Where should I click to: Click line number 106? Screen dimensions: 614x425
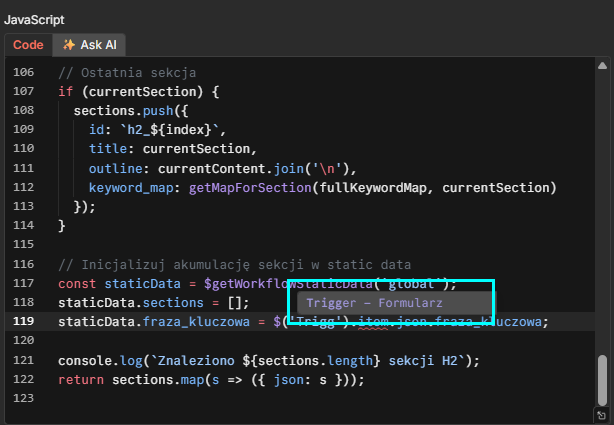pos(23,72)
